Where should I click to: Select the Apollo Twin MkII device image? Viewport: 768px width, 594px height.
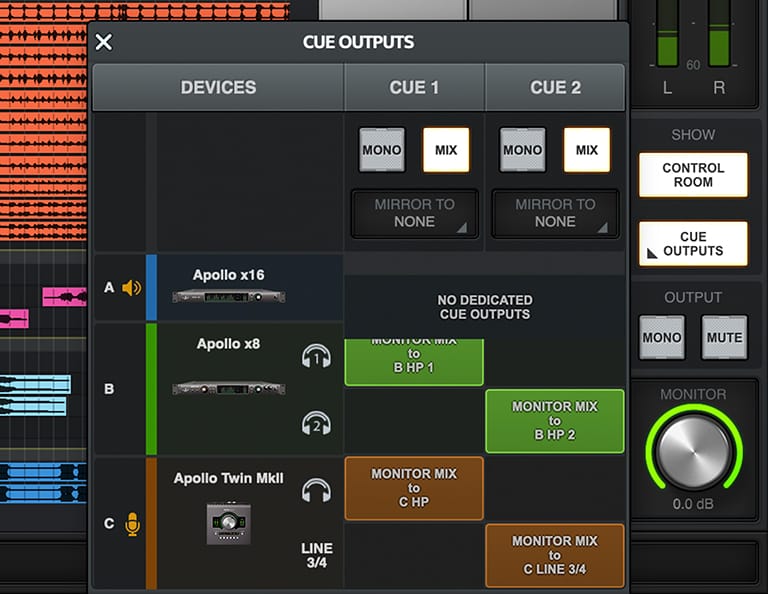[229, 523]
